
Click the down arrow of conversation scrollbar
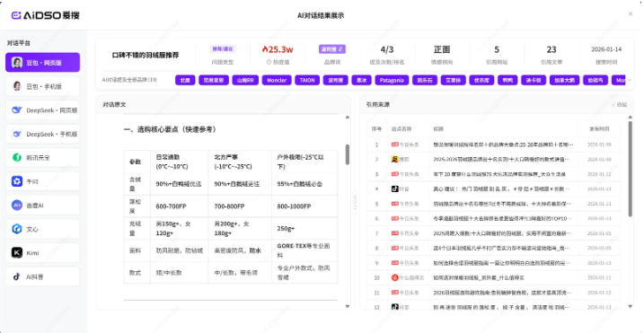[348, 306]
